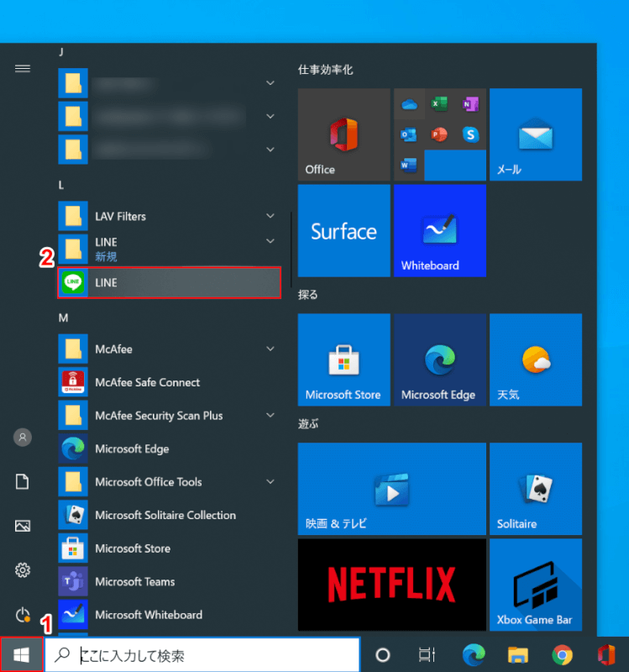Open OneDrive in Office folder tile
Image resolution: width=629 pixels, height=672 pixels.
click(409, 103)
